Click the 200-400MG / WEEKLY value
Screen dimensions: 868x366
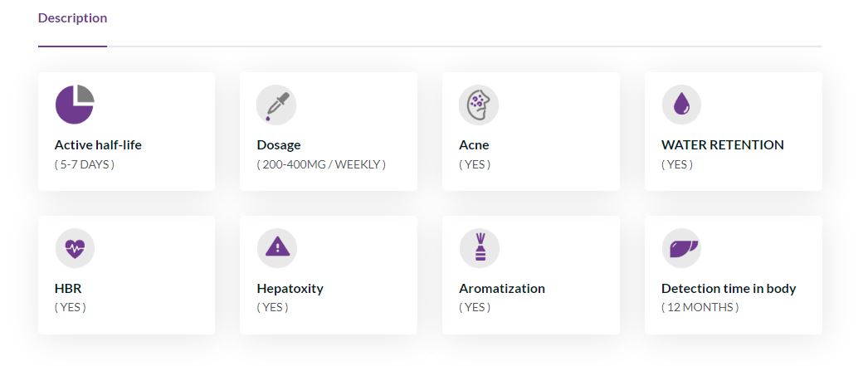321,164
